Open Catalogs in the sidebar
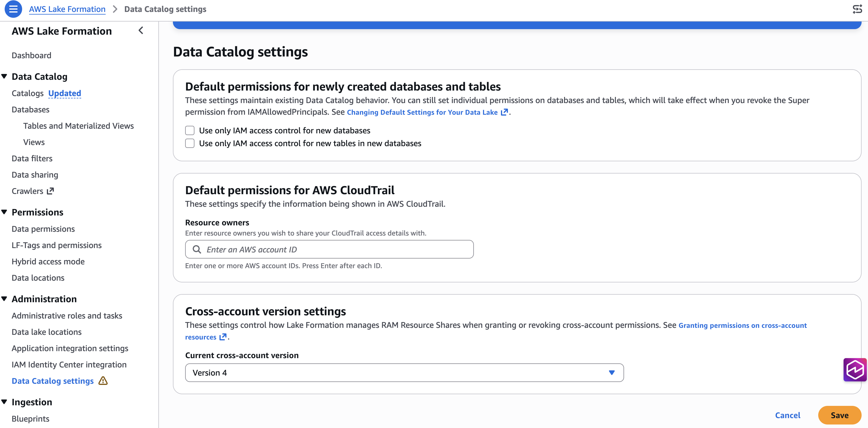The image size is (868, 428). coord(28,93)
